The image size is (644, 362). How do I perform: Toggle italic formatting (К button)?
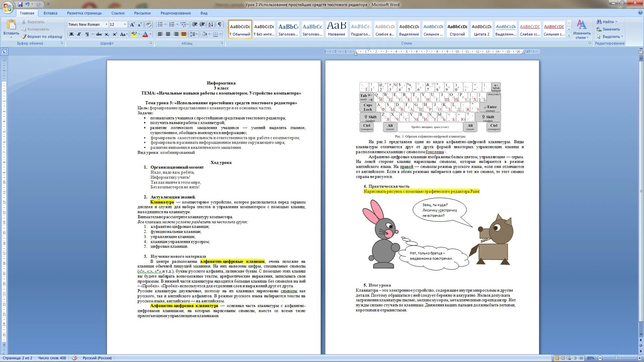(79, 34)
